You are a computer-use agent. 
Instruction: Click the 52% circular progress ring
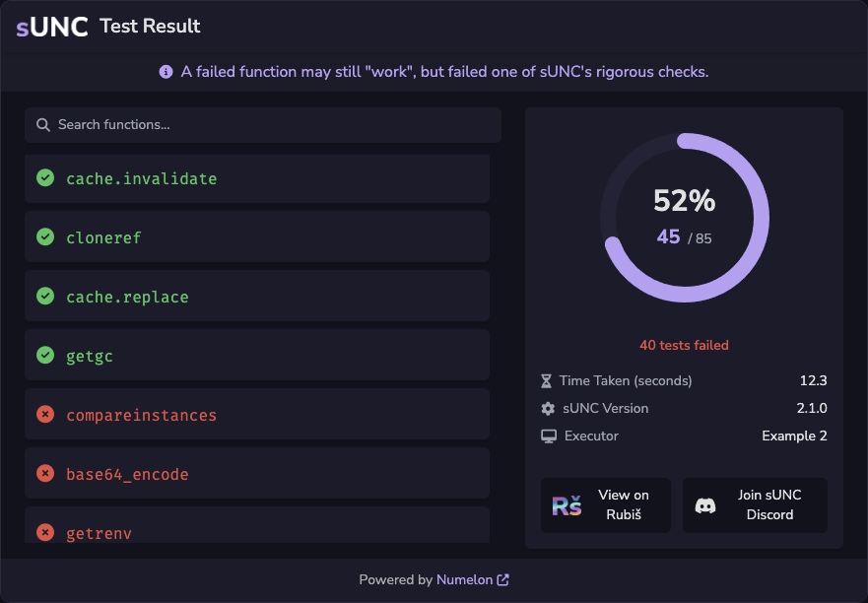point(685,218)
